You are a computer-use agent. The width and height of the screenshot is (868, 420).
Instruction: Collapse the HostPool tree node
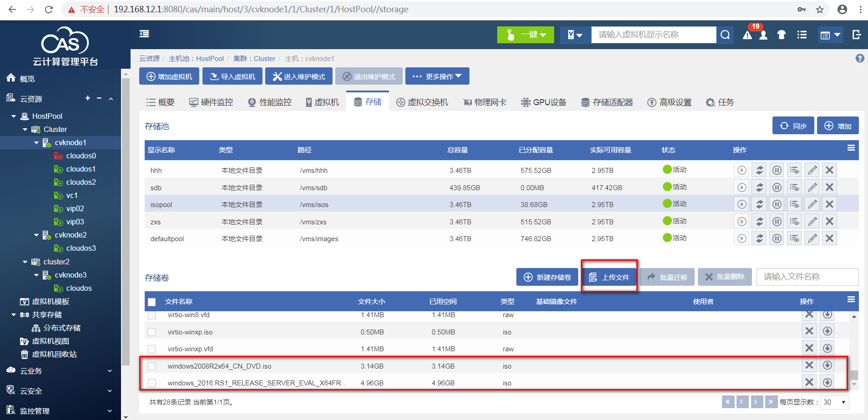pos(14,116)
